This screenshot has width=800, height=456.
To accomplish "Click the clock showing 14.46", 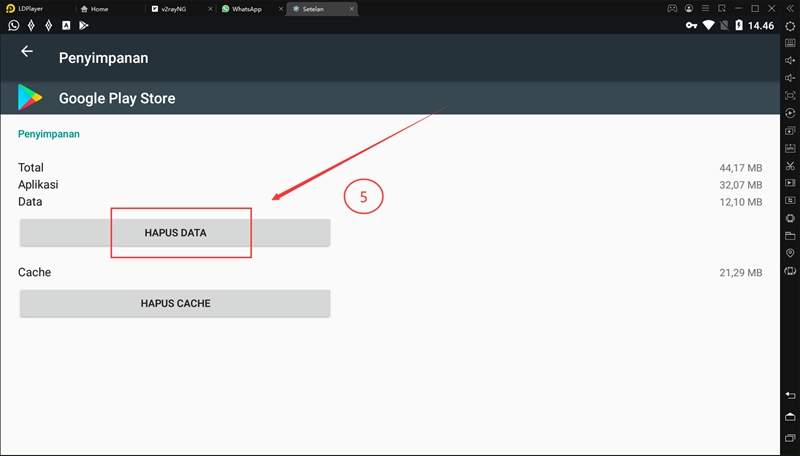I will pyautogui.click(x=761, y=26).
